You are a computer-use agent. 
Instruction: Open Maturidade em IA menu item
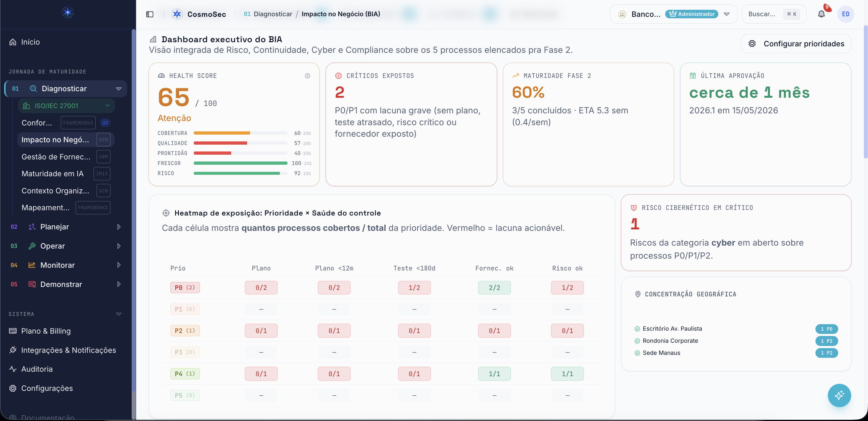pos(66,174)
